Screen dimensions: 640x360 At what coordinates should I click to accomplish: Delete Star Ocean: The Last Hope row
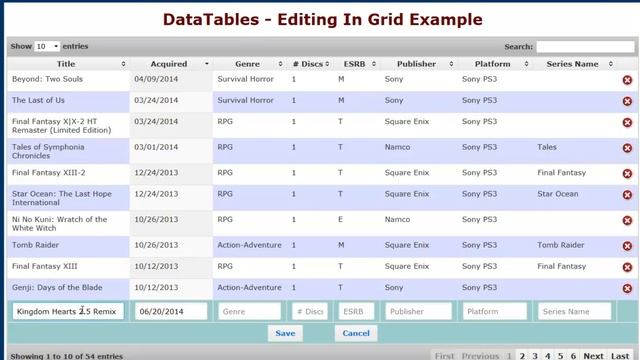(627, 195)
